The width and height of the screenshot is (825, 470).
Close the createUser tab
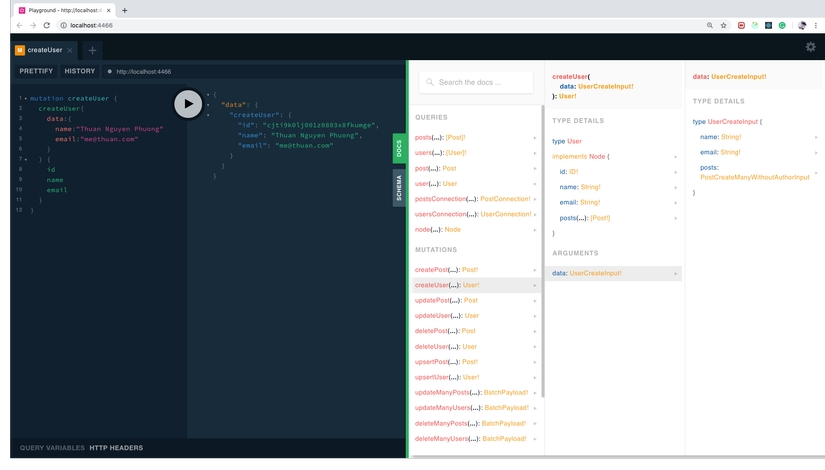pos(70,50)
